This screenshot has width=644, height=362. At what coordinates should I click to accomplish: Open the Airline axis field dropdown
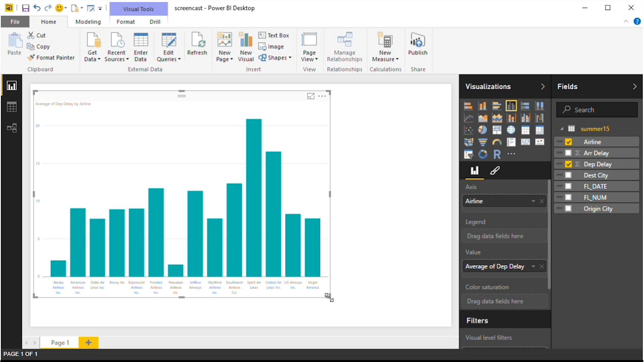pyautogui.click(x=533, y=201)
